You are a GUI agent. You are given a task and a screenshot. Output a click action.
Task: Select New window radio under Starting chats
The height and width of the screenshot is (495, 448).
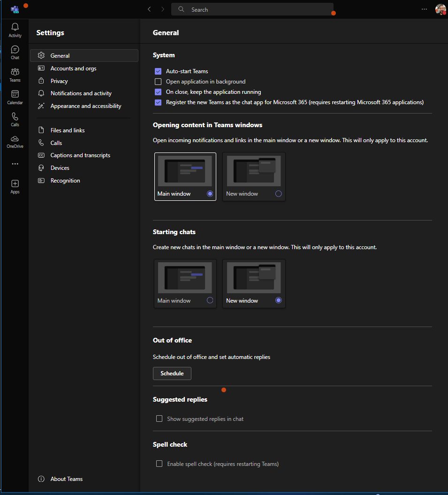coord(279,300)
